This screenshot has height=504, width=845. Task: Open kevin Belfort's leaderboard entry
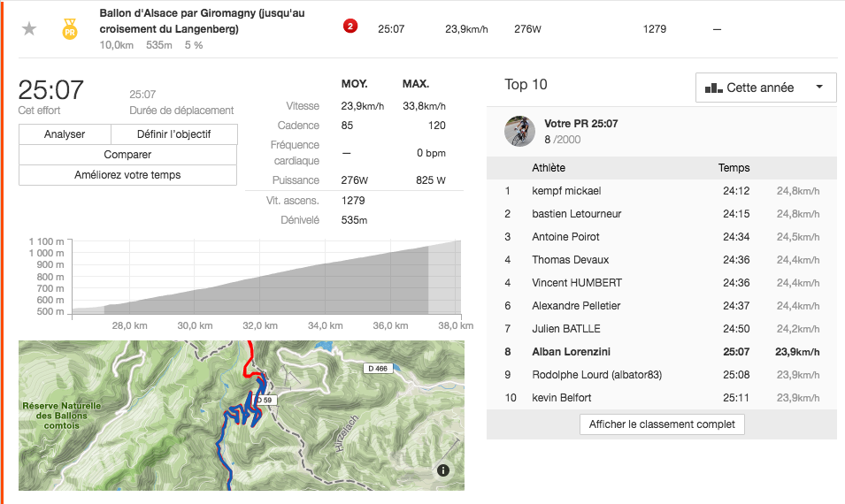point(562,398)
